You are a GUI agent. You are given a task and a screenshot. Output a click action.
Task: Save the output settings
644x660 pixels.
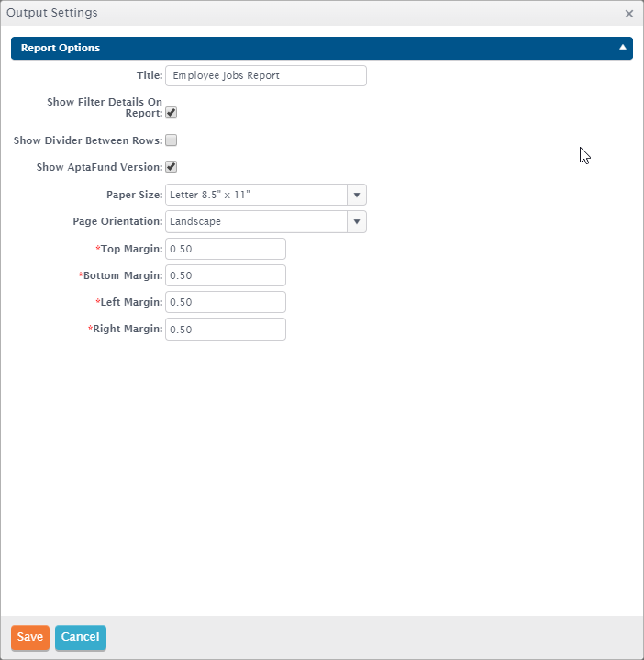coord(30,637)
